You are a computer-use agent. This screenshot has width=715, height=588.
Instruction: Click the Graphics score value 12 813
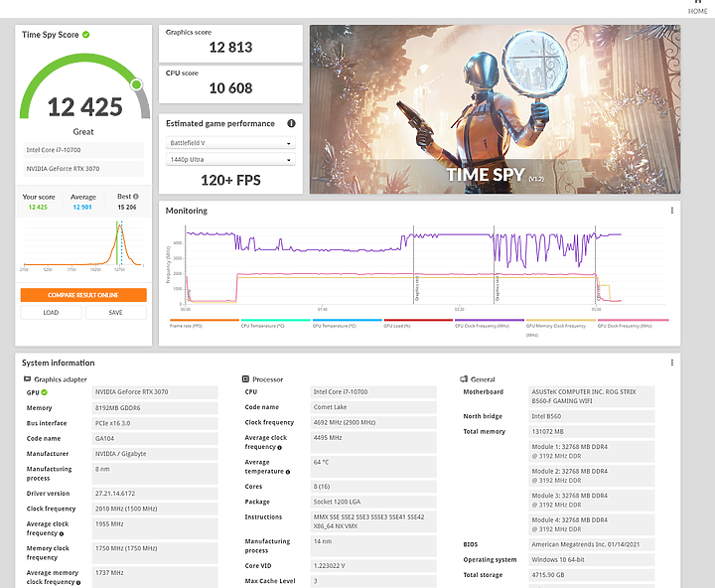pos(230,48)
